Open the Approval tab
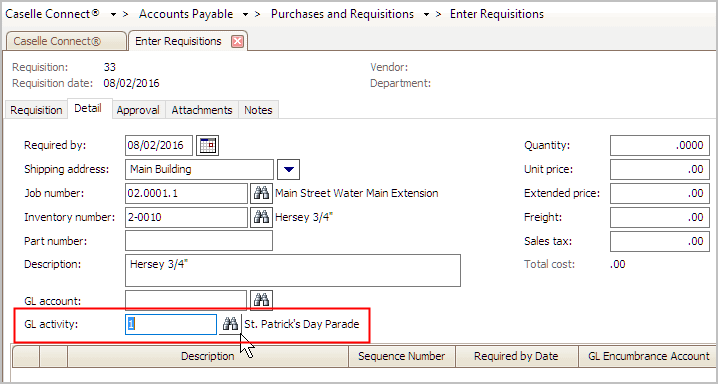Screen dimensions: 718x384 pyautogui.click(x=138, y=110)
